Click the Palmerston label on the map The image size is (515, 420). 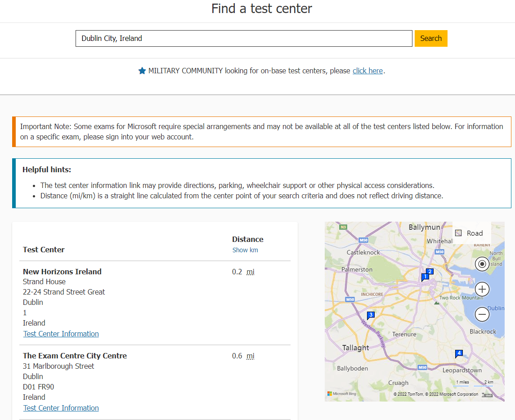357,270
